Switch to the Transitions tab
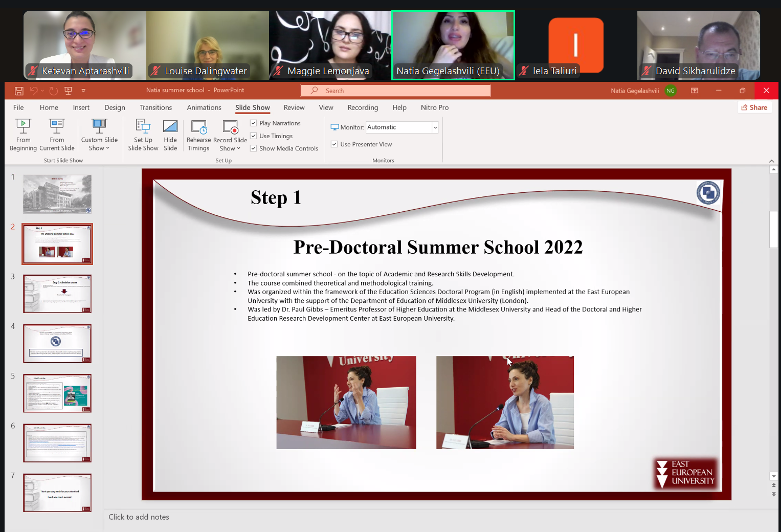 pyautogui.click(x=155, y=107)
